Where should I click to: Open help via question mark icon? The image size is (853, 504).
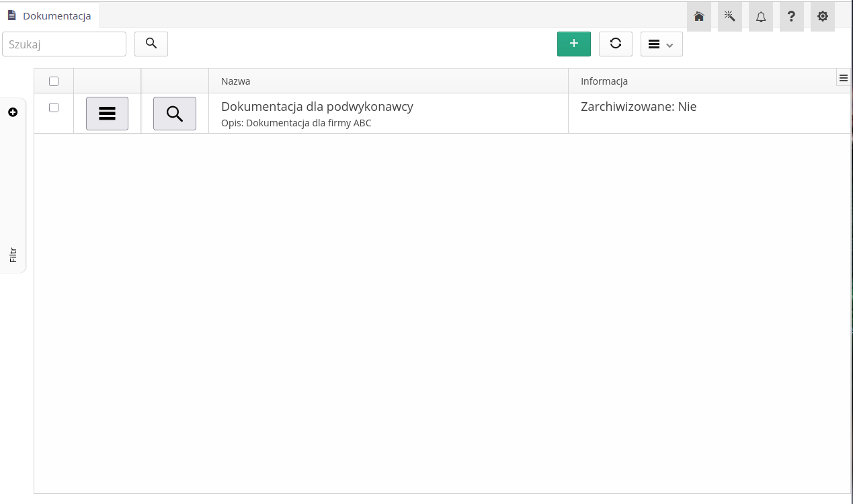coord(791,17)
